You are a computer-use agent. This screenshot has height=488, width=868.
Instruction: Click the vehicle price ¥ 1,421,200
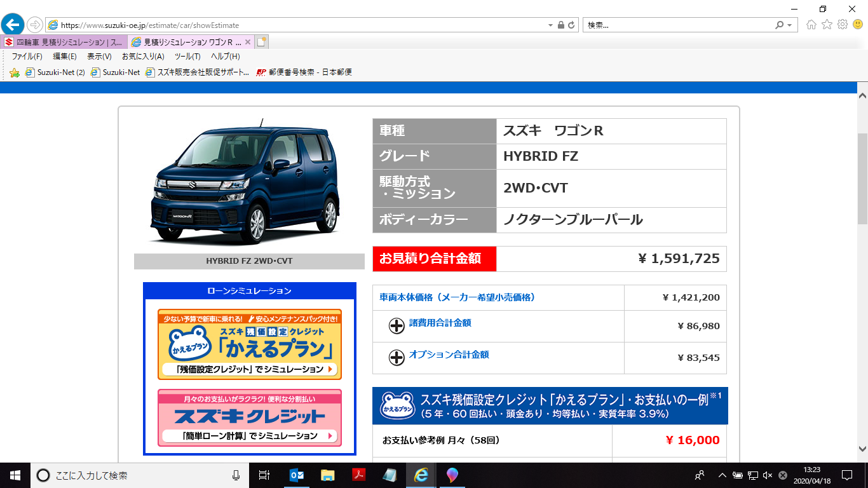tap(691, 297)
